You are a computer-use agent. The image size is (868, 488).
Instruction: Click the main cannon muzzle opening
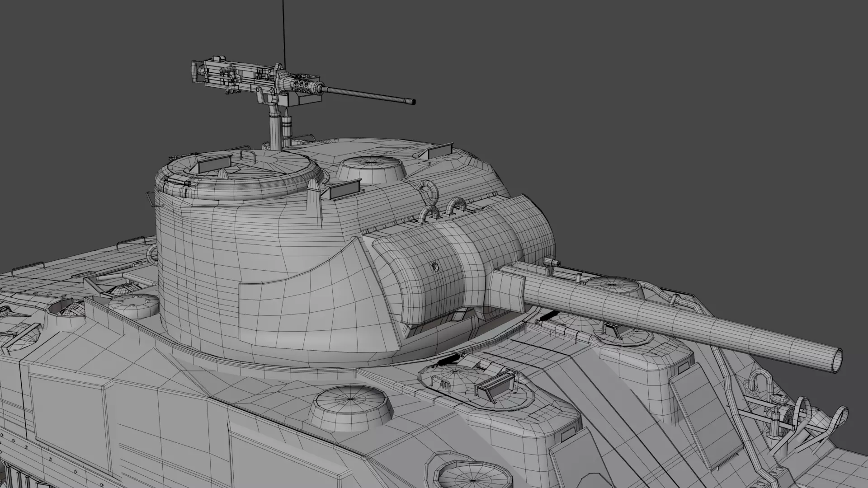(837, 360)
